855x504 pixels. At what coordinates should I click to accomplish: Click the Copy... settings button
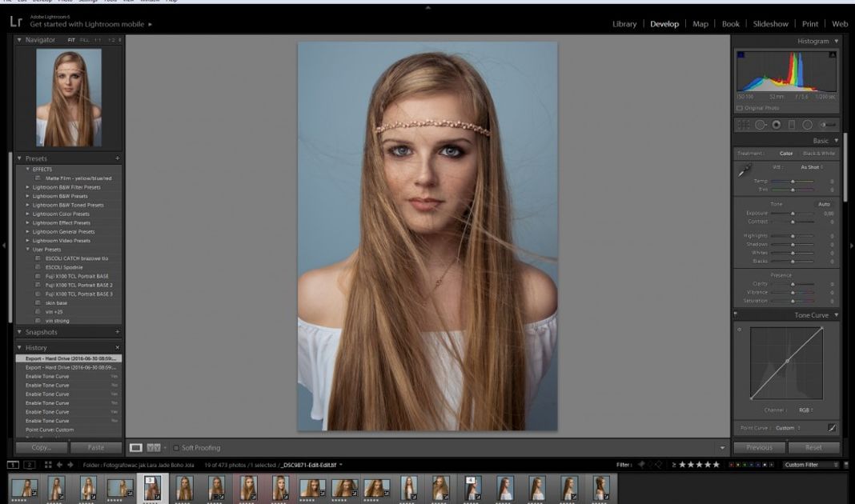(41, 448)
